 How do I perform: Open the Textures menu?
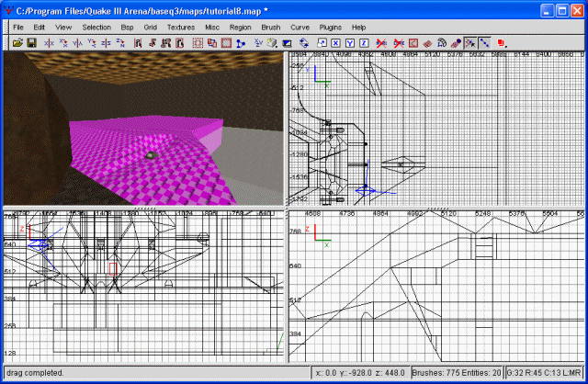coord(181,28)
